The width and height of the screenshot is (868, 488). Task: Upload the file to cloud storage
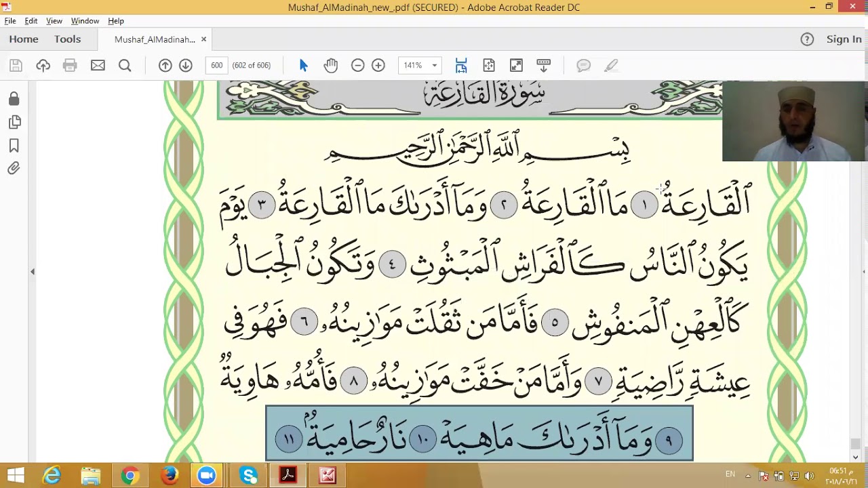point(43,65)
